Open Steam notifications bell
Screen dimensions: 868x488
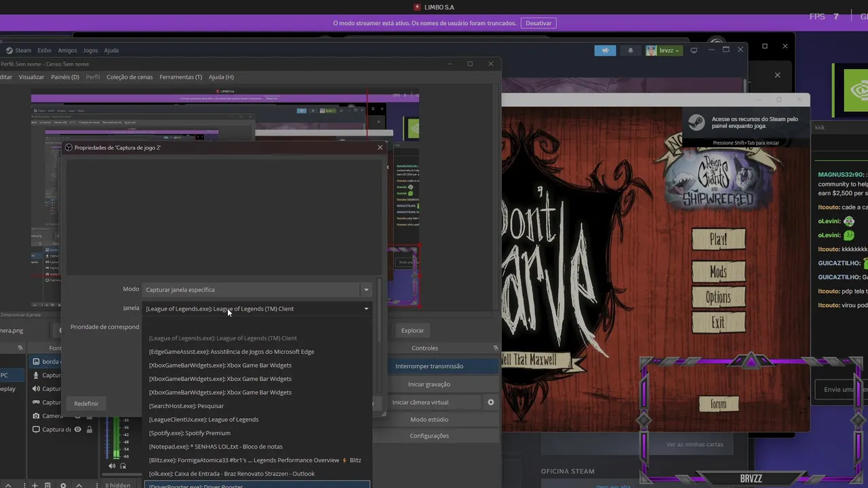coord(631,50)
